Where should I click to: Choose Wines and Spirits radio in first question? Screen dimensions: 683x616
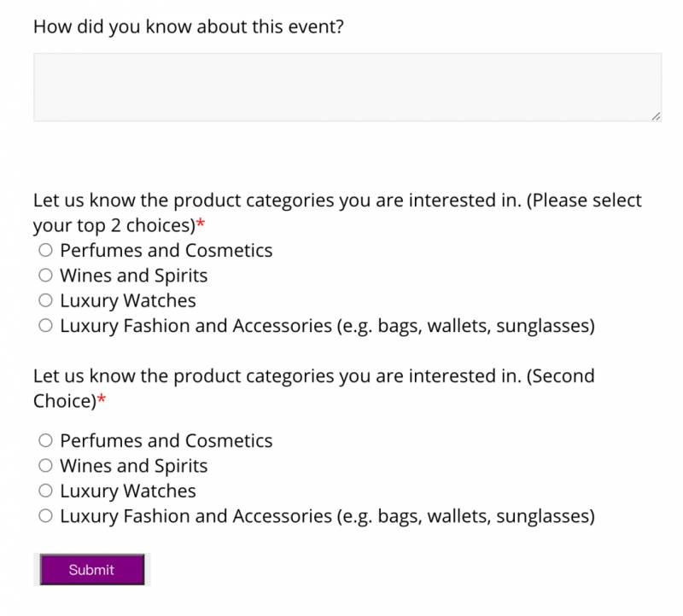[x=45, y=276]
